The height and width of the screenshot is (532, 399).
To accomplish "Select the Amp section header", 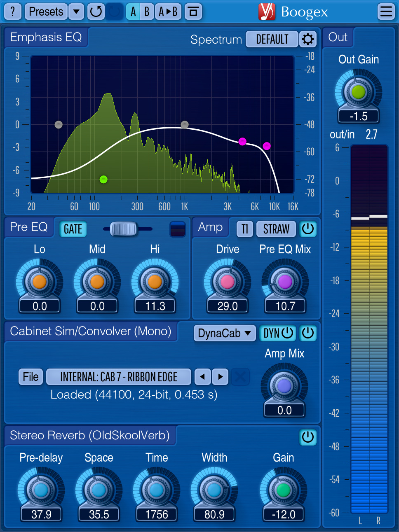I will click(210, 227).
